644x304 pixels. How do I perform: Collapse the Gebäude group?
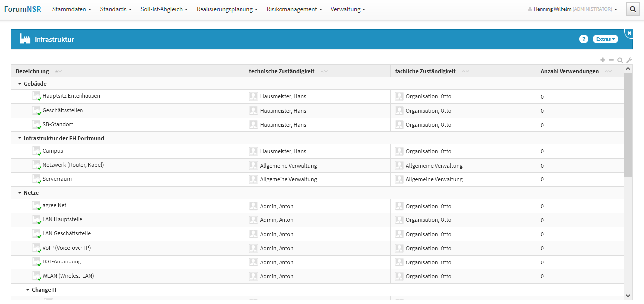point(20,84)
